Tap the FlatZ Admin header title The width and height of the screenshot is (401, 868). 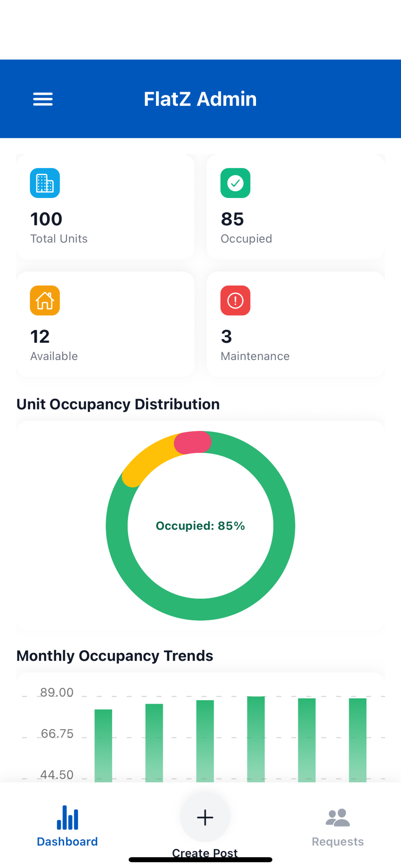pyautogui.click(x=200, y=99)
